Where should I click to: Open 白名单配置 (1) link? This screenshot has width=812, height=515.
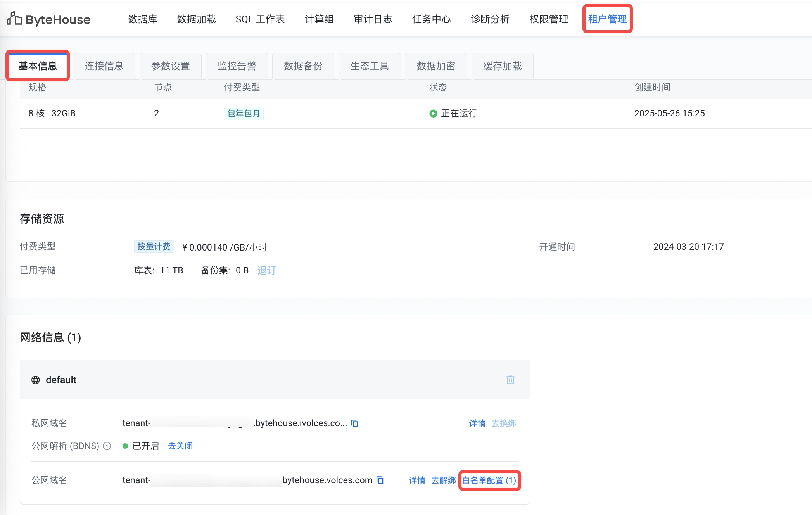coord(489,480)
